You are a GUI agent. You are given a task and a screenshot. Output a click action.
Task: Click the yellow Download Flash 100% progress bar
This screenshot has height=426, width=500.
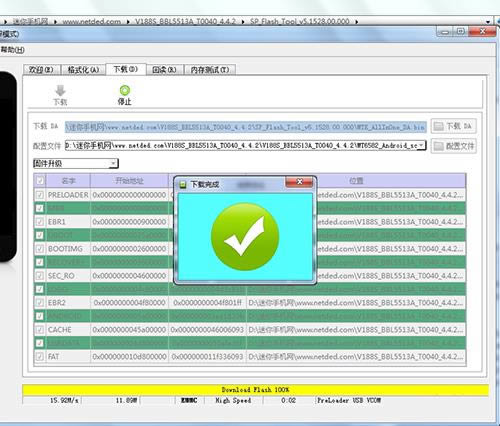pos(255,390)
